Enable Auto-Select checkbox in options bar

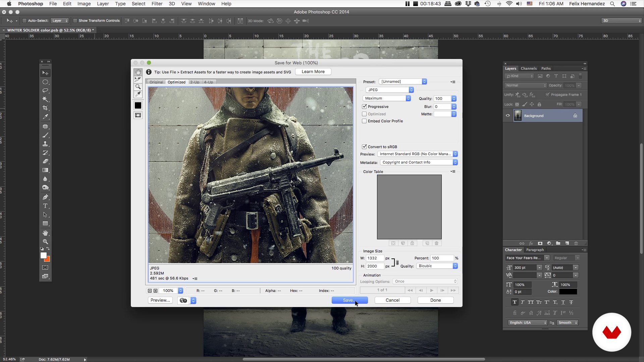[x=24, y=21]
